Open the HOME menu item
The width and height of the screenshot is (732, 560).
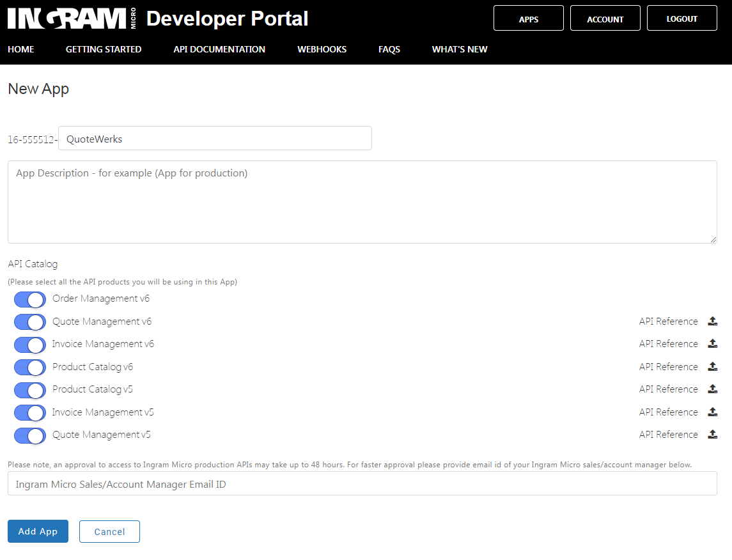point(21,49)
